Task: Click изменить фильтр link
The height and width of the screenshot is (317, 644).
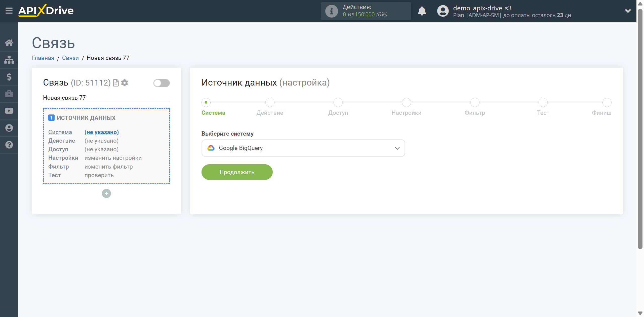Action: [109, 167]
